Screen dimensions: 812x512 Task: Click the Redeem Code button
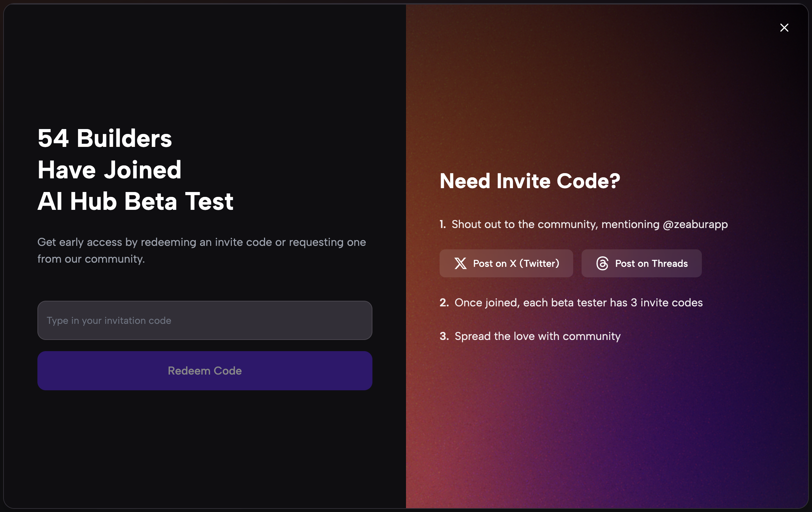coord(205,370)
